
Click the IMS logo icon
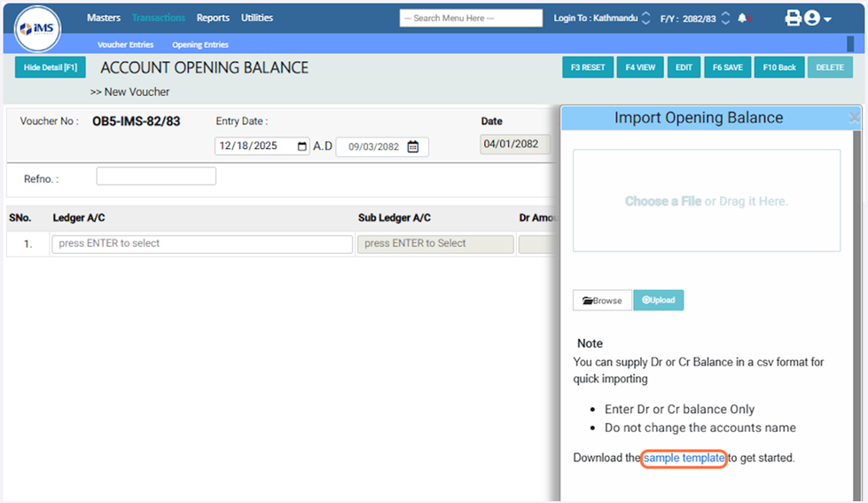[x=37, y=28]
